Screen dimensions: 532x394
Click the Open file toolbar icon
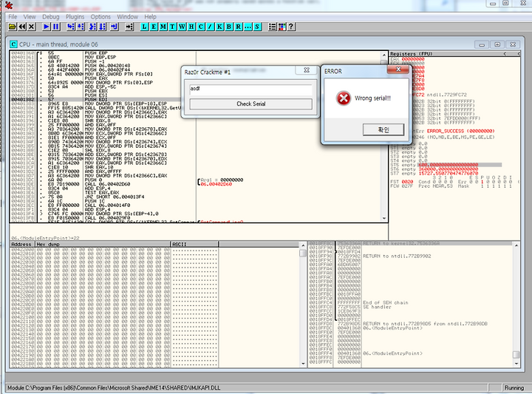pyautogui.click(x=13, y=27)
